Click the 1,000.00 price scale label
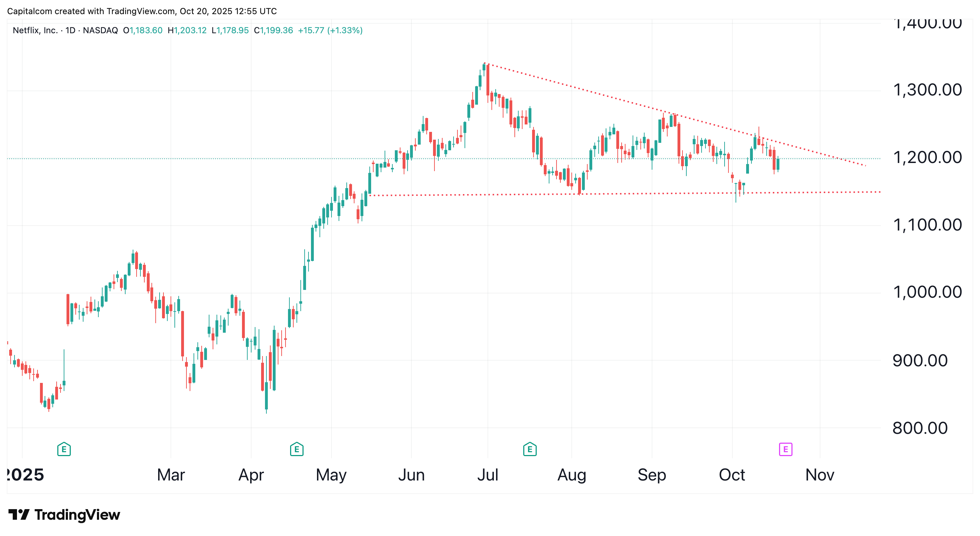Image resolution: width=980 pixels, height=536 pixels. 927,292
